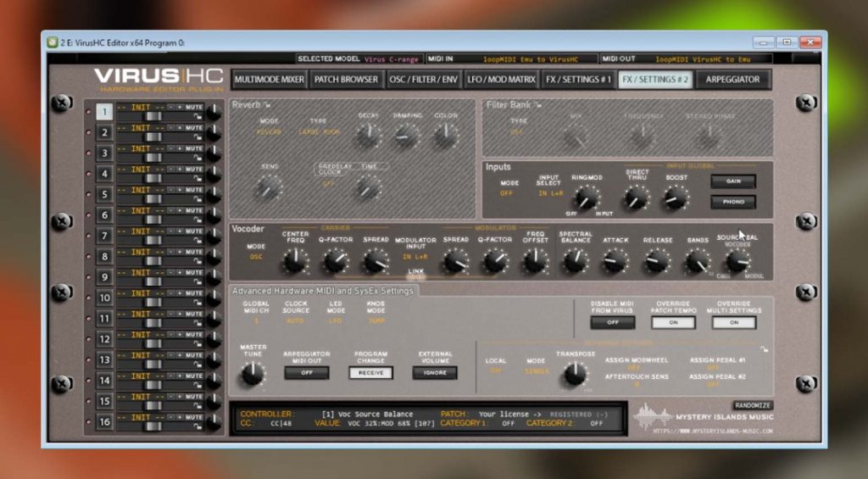
Task: Go to the OSC / Filter / Env tab
Action: point(424,79)
